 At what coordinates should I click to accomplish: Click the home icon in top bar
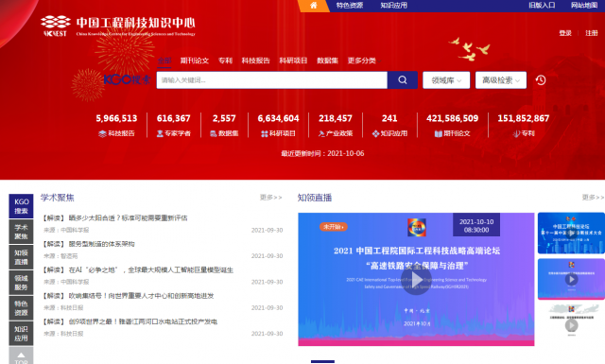pos(313,6)
